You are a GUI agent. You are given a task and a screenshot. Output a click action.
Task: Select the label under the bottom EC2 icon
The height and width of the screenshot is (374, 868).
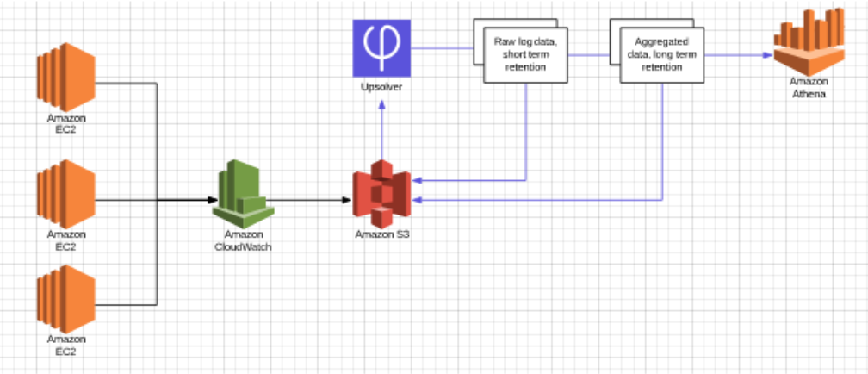point(65,346)
